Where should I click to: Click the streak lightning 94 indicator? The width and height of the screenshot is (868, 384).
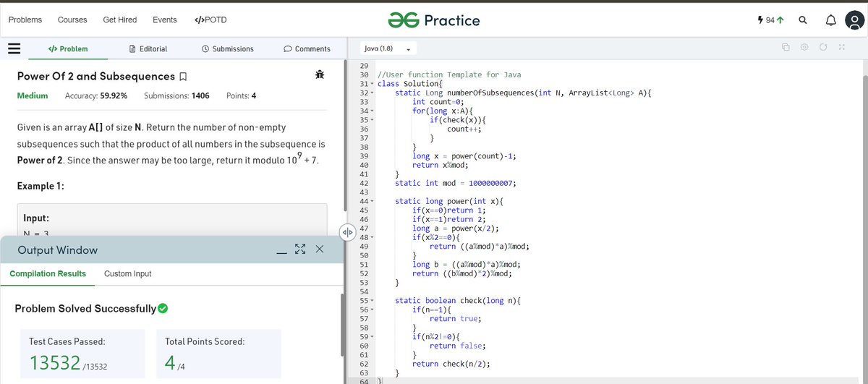771,21
